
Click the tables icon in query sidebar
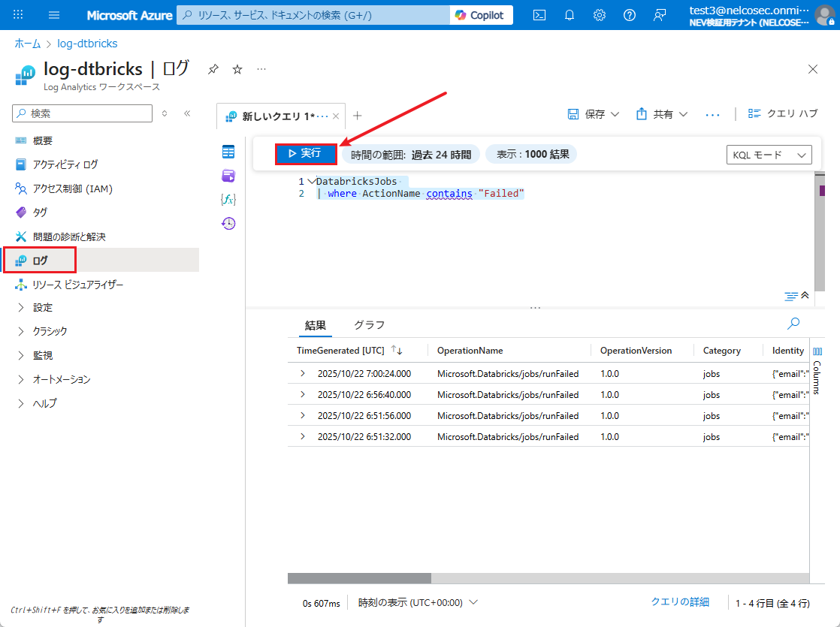pyautogui.click(x=228, y=152)
